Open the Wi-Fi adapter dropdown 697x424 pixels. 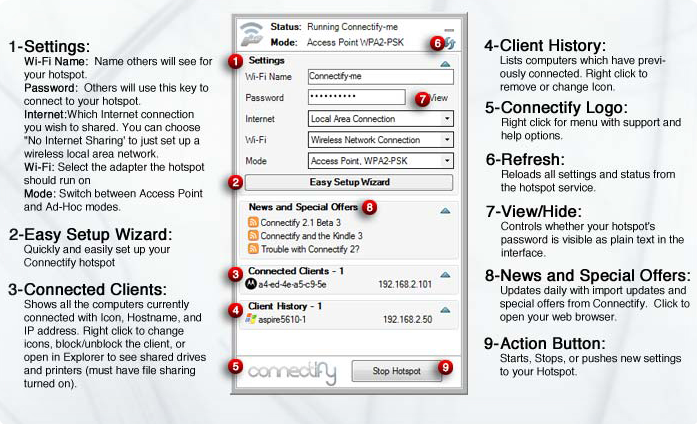(381, 140)
